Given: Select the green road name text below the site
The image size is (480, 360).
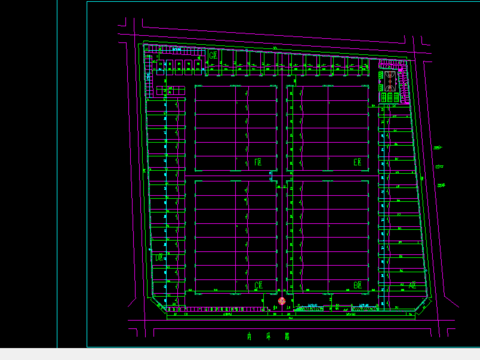Looking at the screenshot, I should tap(268, 336).
